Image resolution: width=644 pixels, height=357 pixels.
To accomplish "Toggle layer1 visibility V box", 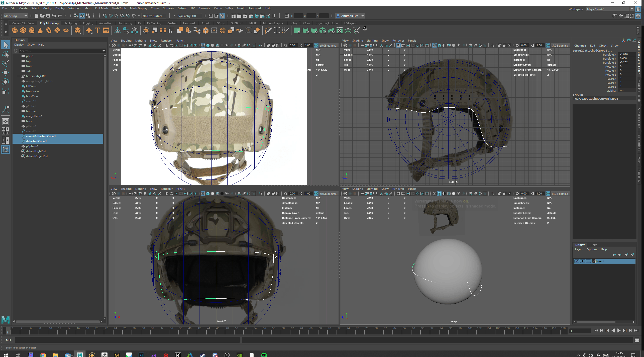I will click(x=577, y=261).
